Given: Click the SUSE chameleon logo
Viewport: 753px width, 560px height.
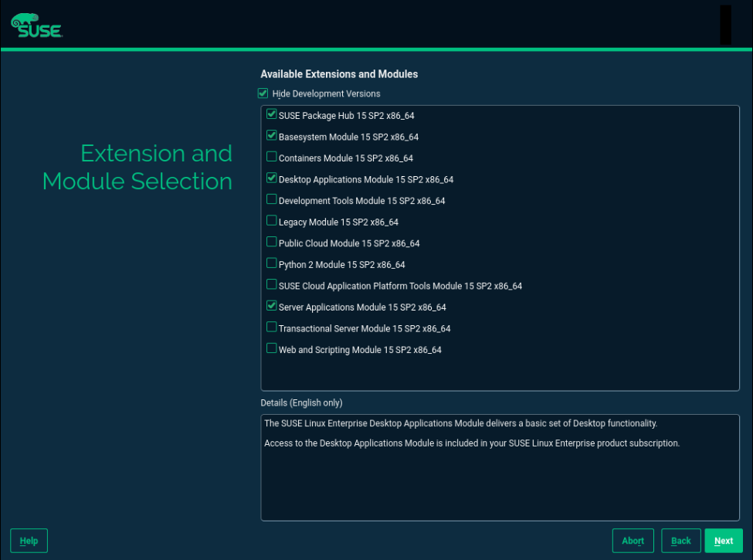Looking at the screenshot, I should click(36, 25).
